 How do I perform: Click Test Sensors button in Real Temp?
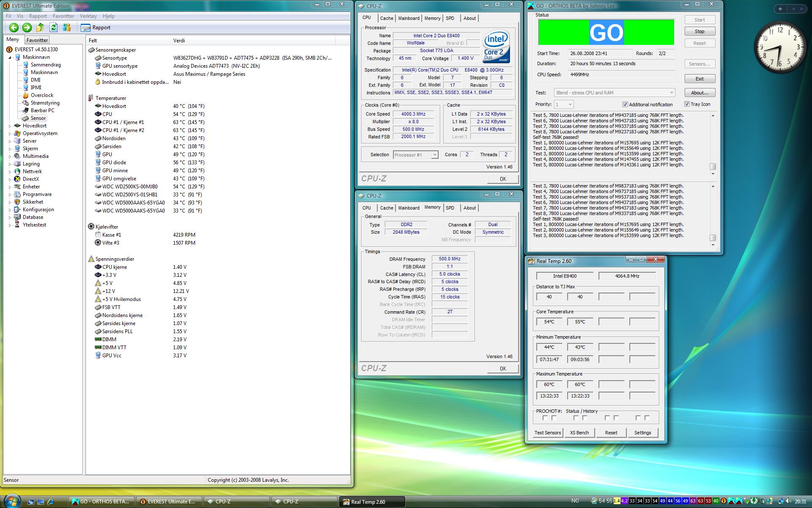pos(548,433)
